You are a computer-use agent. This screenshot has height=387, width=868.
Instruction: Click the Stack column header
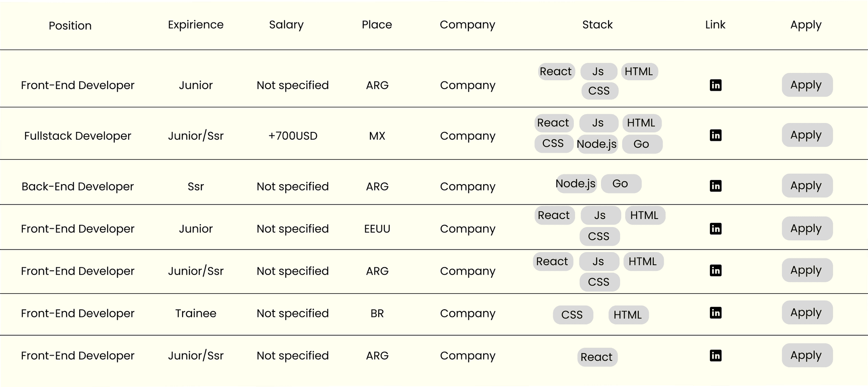coord(597,25)
